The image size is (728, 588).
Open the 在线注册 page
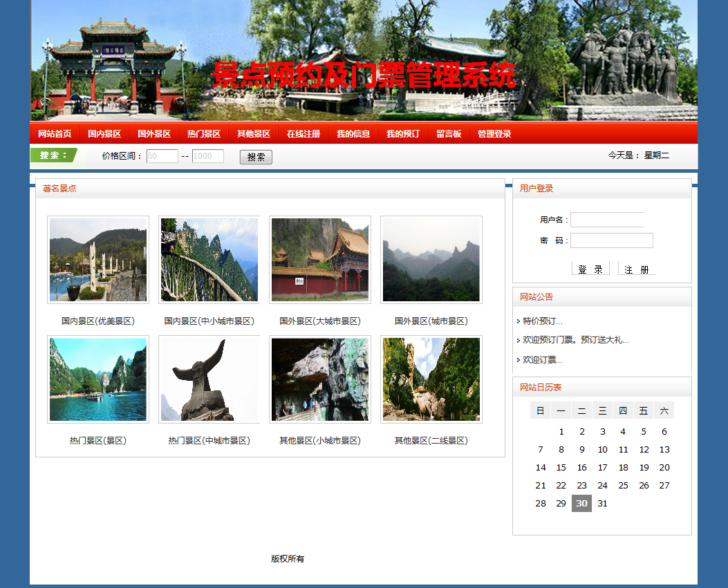tap(304, 133)
